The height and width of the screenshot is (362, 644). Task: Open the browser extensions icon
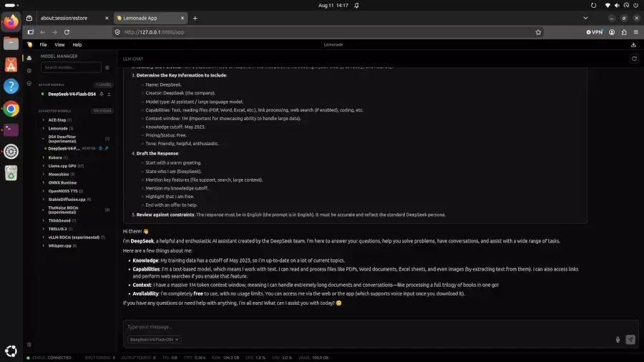coord(624,32)
